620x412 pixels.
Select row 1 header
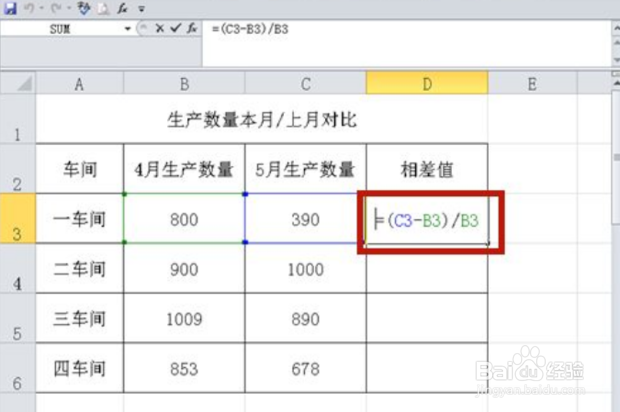click(x=18, y=119)
